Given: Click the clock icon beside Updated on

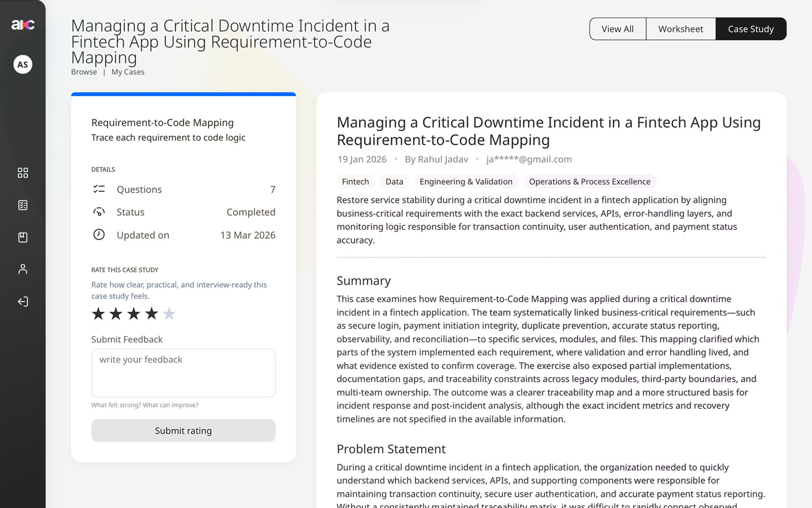Looking at the screenshot, I should (x=99, y=235).
